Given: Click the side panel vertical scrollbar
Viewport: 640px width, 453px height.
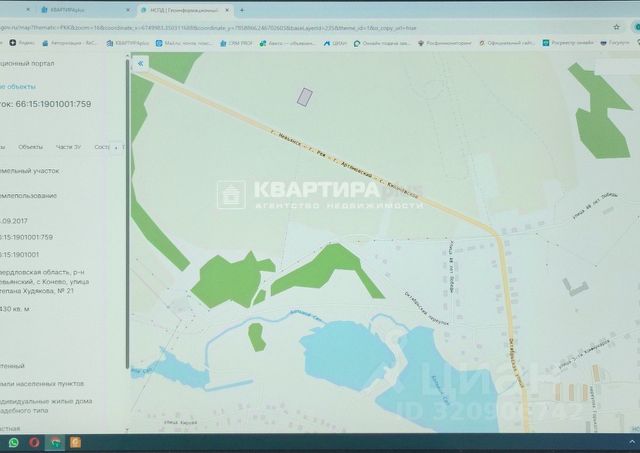Looking at the screenshot, I should tap(127, 214).
